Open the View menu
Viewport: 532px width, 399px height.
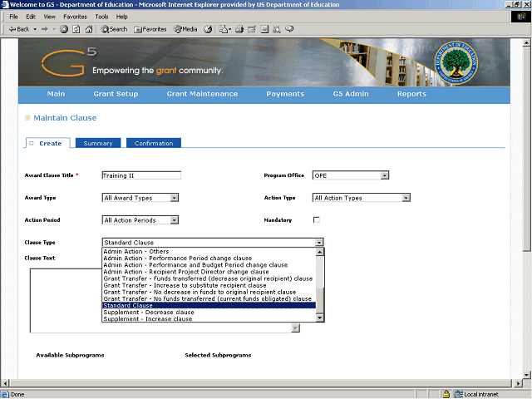(49, 17)
